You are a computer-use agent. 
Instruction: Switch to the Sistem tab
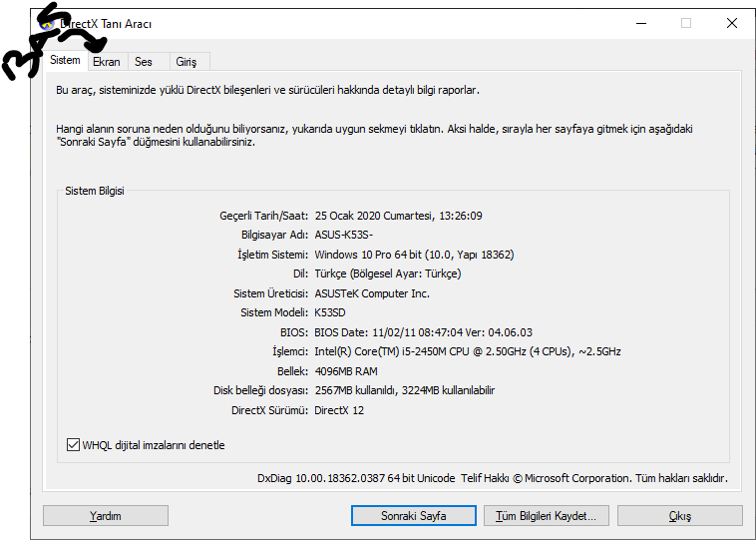pos(66,61)
